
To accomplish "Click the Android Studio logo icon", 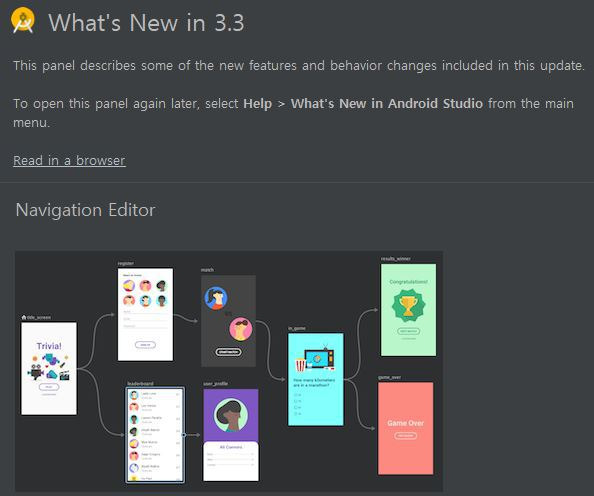I will pyautogui.click(x=23, y=20).
